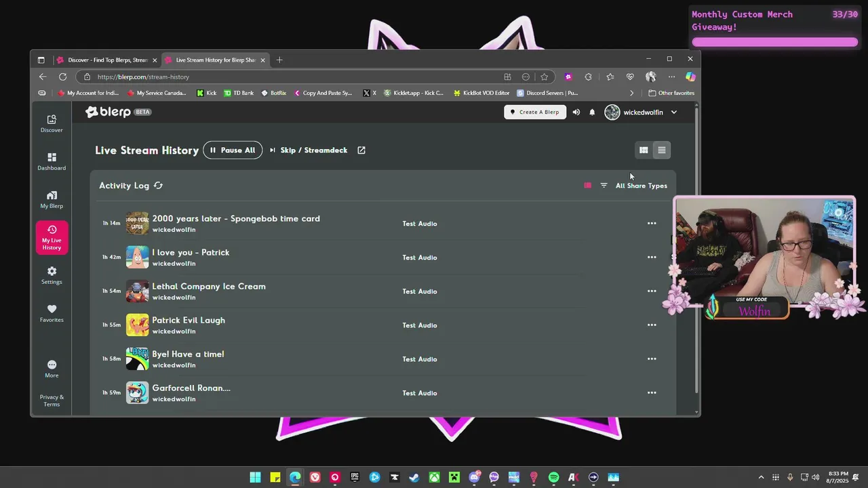Open Favorites in the Blerp sidebar
Image resolution: width=868 pixels, height=488 pixels.
pos(52,313)
